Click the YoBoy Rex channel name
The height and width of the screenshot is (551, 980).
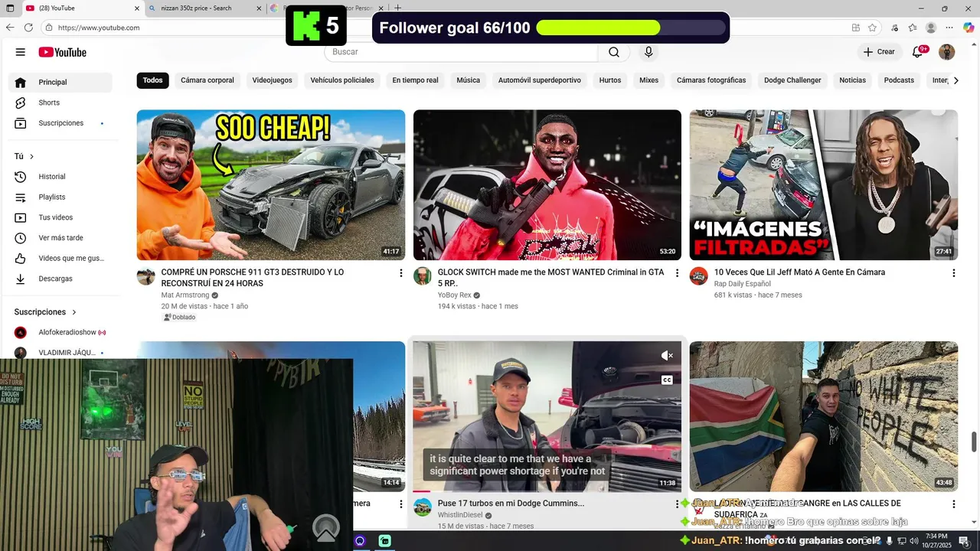[x=455, y=295]
